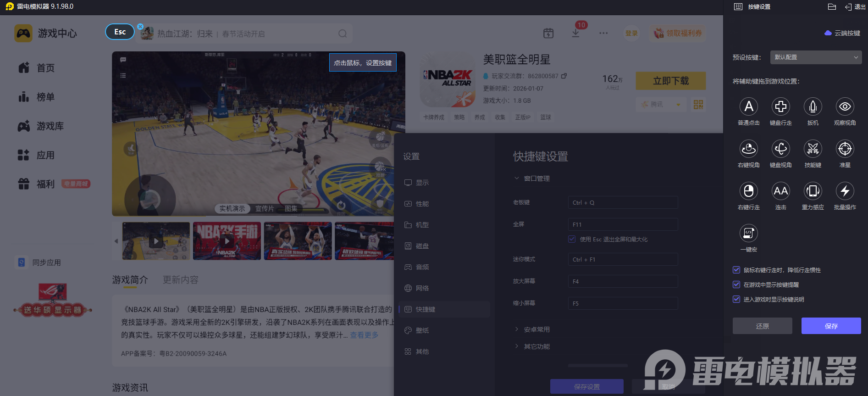Click the blue 保存 button

point(831,326)
